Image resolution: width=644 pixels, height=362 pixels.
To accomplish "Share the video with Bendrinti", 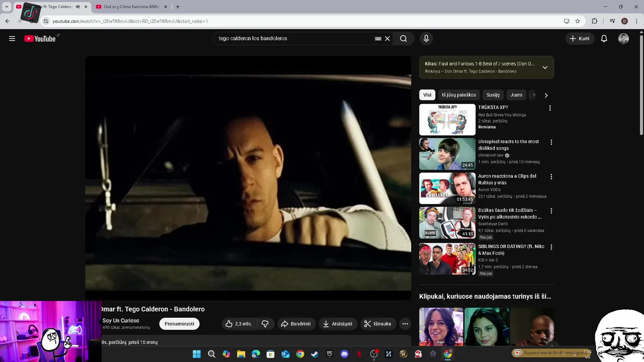I will (x=296, y=324).
